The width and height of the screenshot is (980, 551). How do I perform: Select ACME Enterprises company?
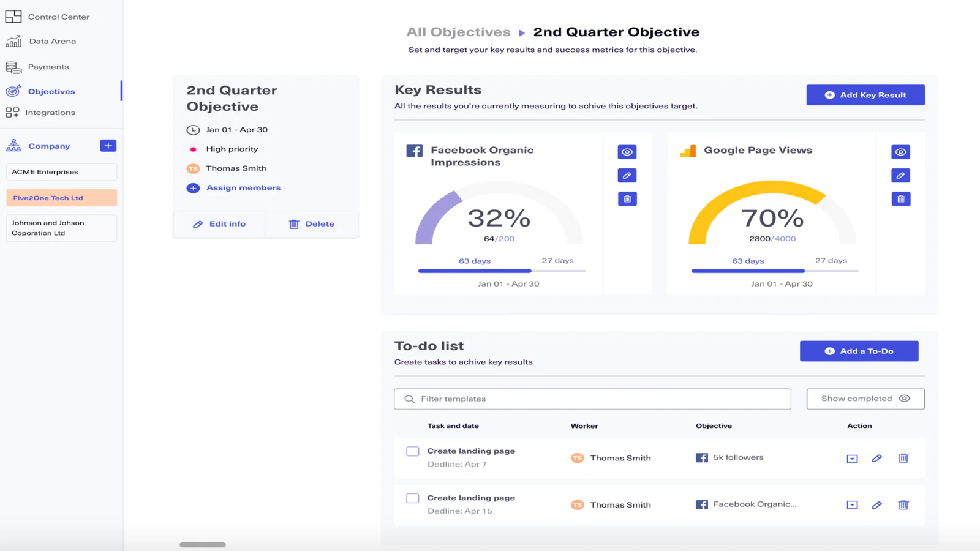pyautogui.click(x=61, y=172)
